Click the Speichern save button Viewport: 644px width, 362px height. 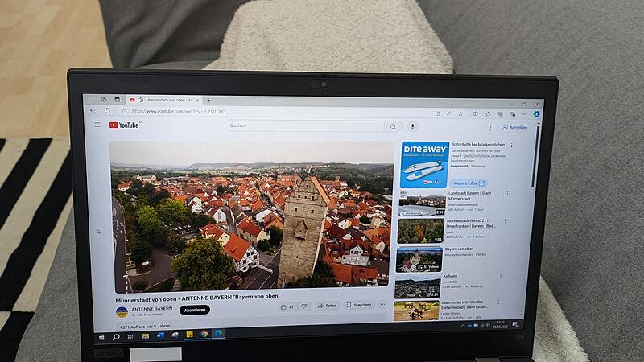[x=359, y=305]
